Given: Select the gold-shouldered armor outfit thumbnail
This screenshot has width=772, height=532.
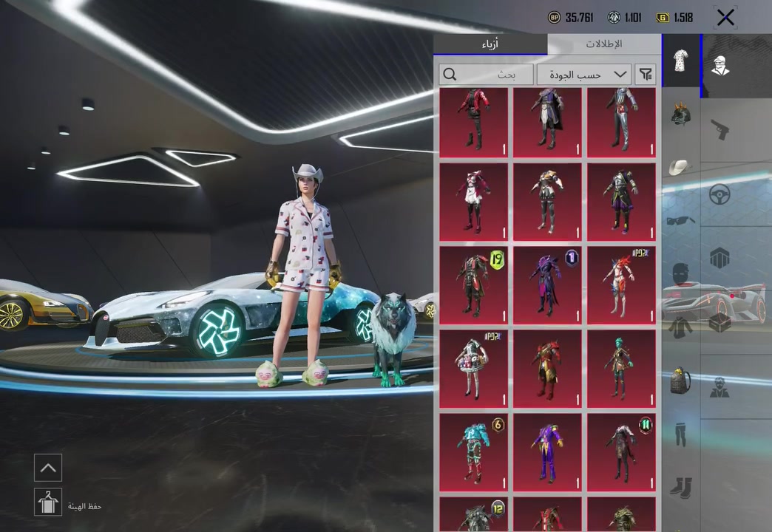Looking at the screenshot, I should click(547, 202).
